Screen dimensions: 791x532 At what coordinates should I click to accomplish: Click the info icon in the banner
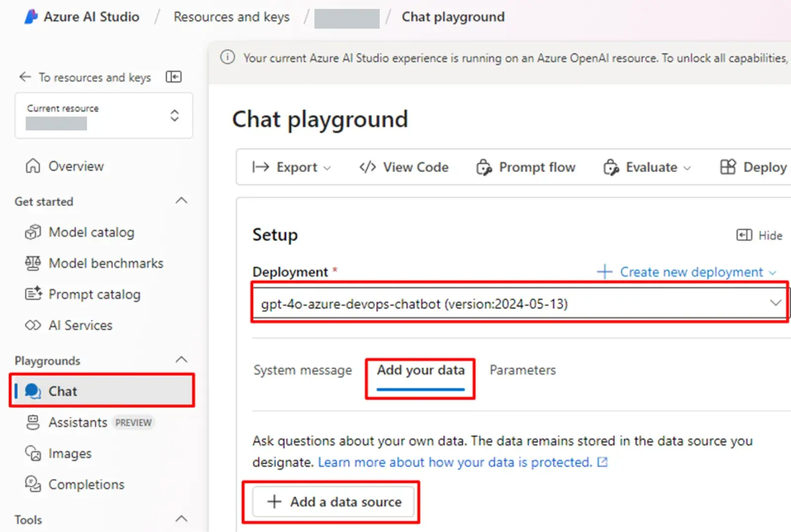(x=227, y=58)
